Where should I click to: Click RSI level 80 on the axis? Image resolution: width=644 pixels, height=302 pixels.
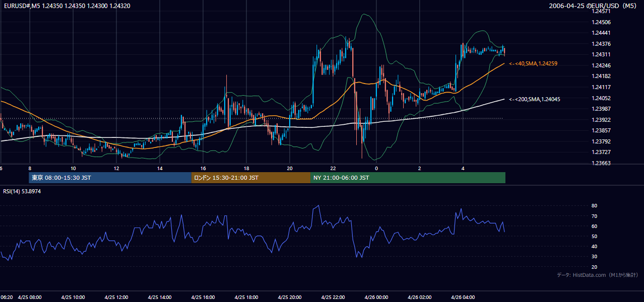pos(594,206)
